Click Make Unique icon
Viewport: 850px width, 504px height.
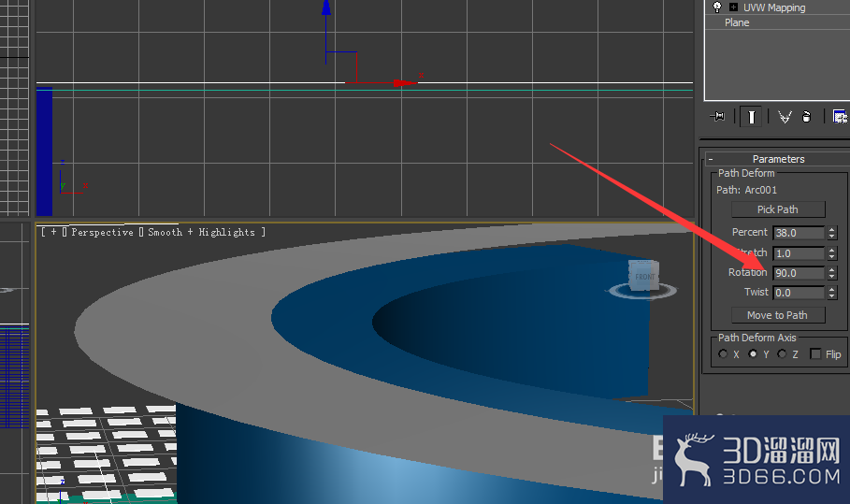click(x=785, y=117)
